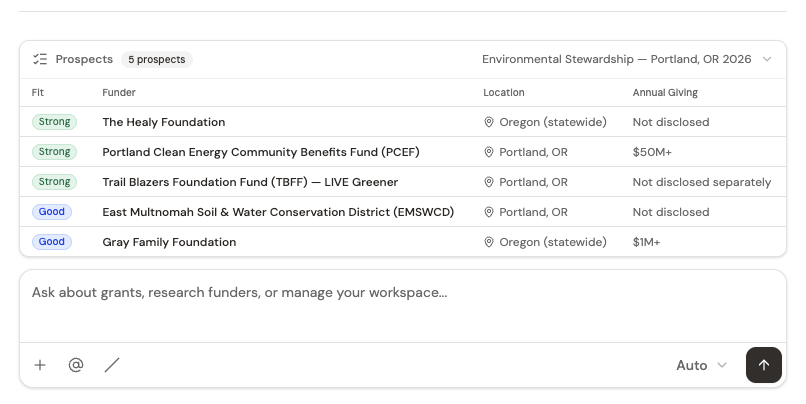806x404 pixels.
Task: Click location pin in Trail Blazers row
Action: [x=489, y=182]
